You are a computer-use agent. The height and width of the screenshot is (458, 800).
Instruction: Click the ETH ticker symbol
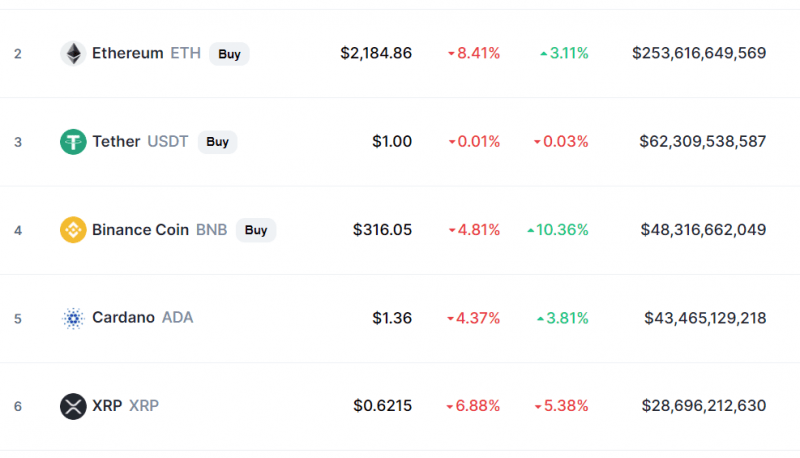tap(186, 53)
